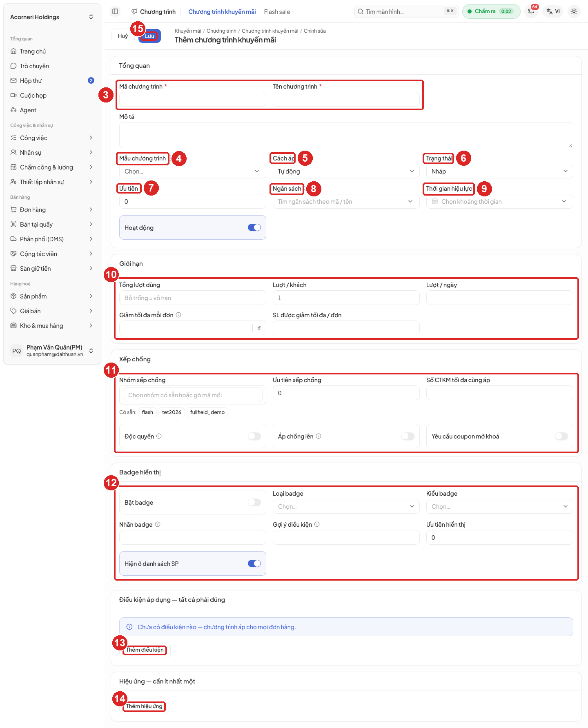Click the Lưu save button
This screenshot has width=588, height=728.
point(149,36)
